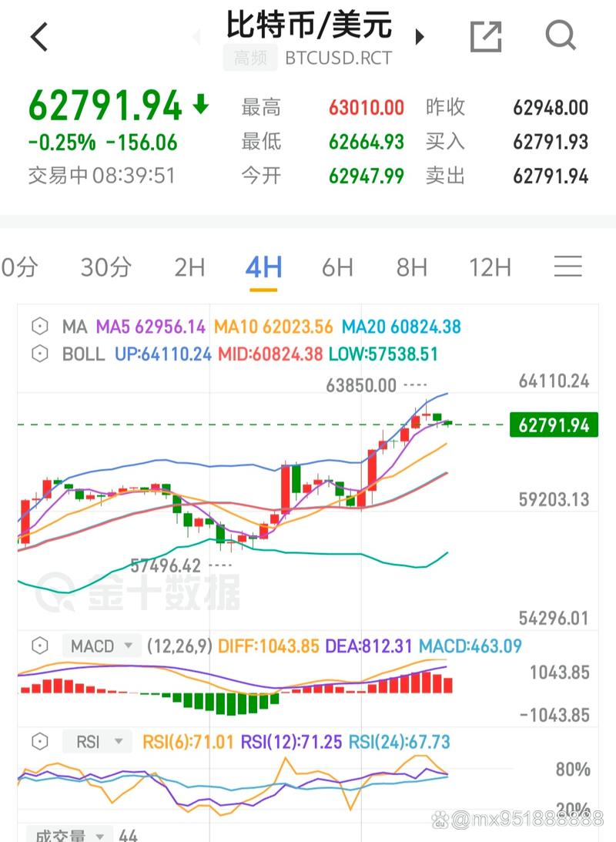Click the 买入 value 62791.93
The height and width of the screenshot is (842, 616).
click(x=551, y=142)
